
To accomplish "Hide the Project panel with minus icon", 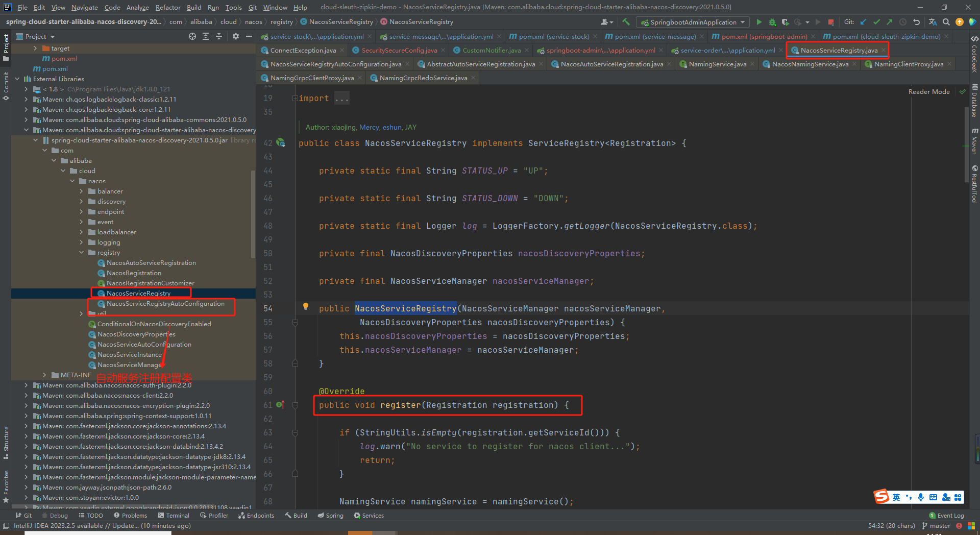I will click(x=249, y=36).
